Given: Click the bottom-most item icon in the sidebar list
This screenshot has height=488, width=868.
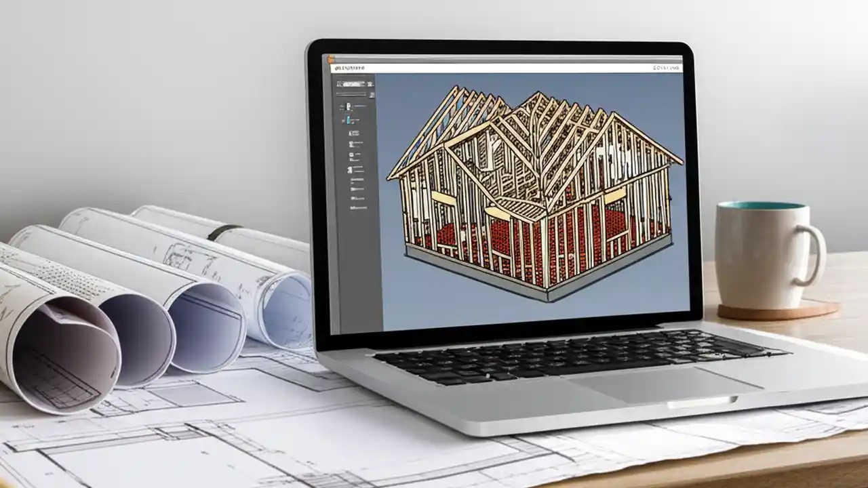Looking at the screenshot, I should 351,207.
